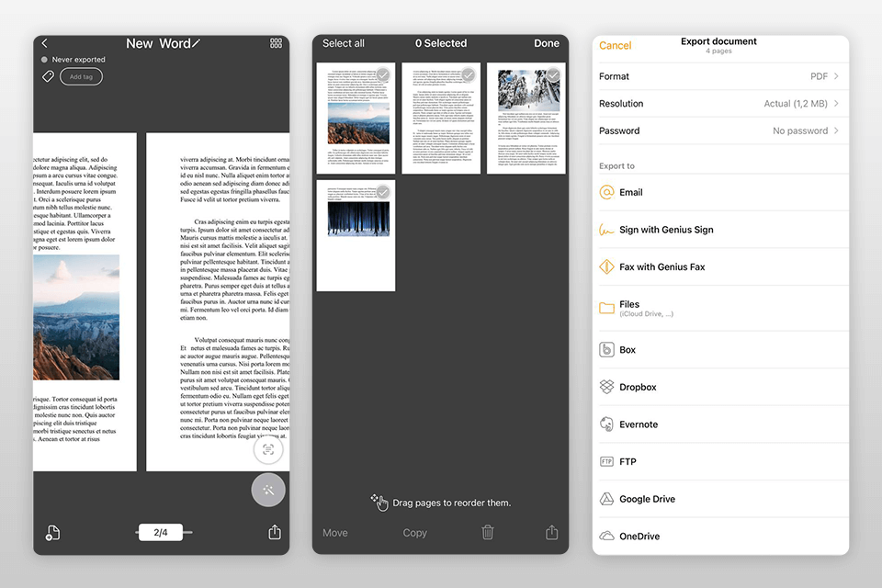Image resolution: width=882 pixels, height=588 pixels.
Task: Check the dark forest page thumbnail circle
Action: click(x=383, y=192)
